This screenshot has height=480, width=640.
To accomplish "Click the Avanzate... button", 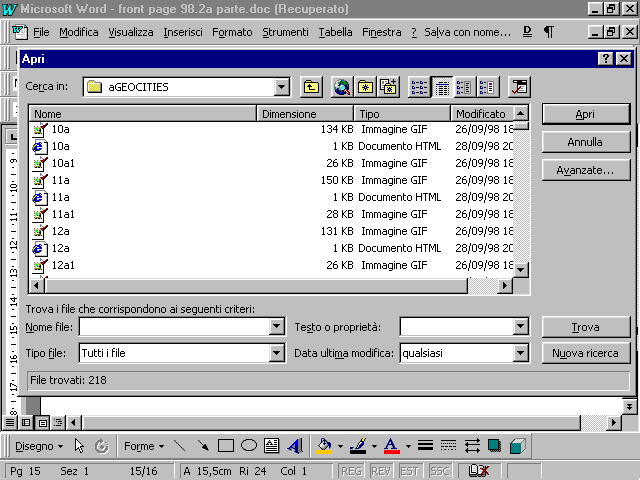I will (x=586, y=170).
